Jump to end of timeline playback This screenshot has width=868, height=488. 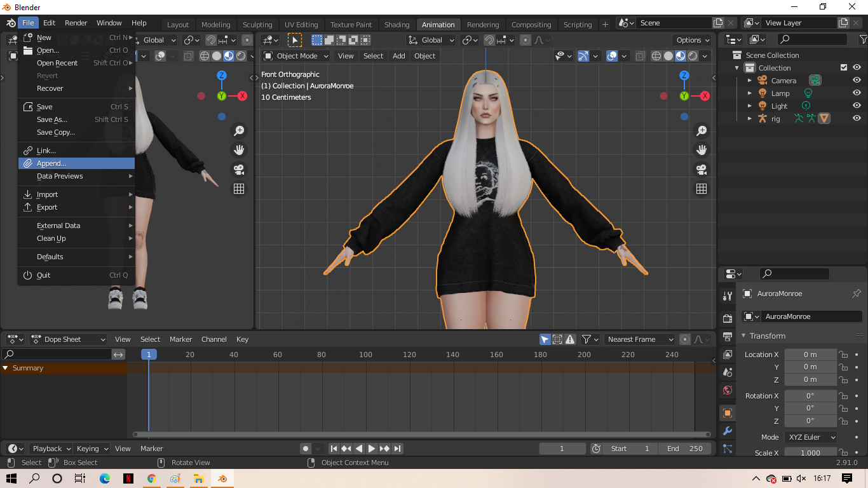tap(398, 448)
